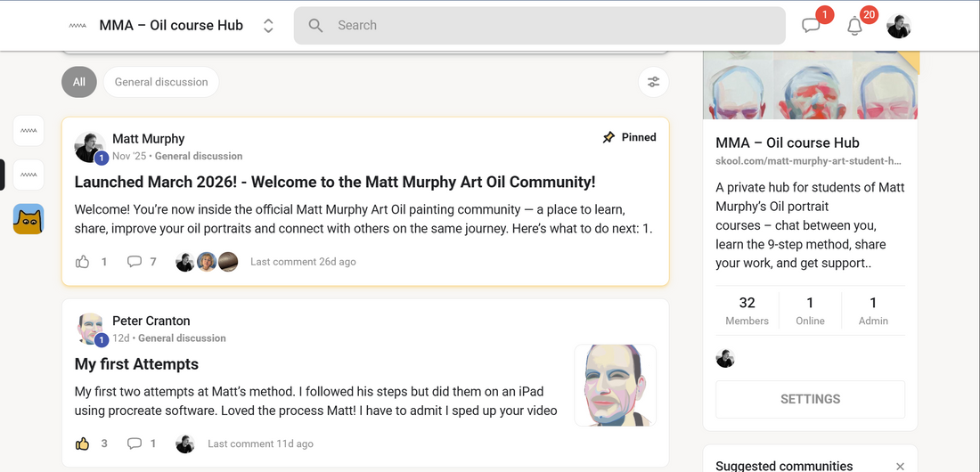The width and height of the screenshot is (980, 472).
Task: Click third commenter avatar on pinned post
Action: pyautogui.click(x=228, y=262)
